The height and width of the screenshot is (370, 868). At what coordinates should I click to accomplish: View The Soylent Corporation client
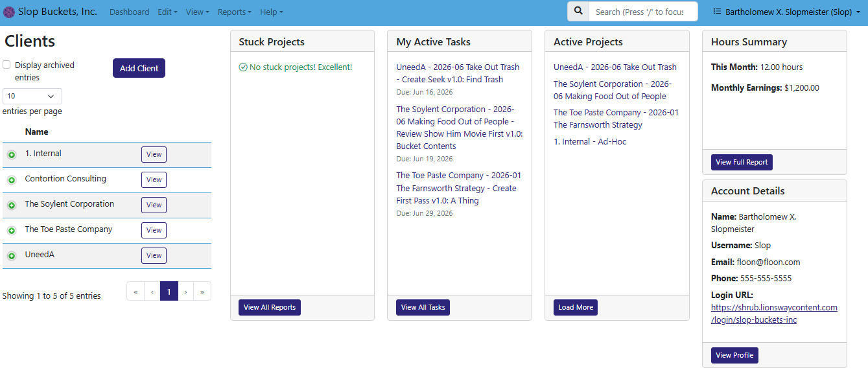154,205
